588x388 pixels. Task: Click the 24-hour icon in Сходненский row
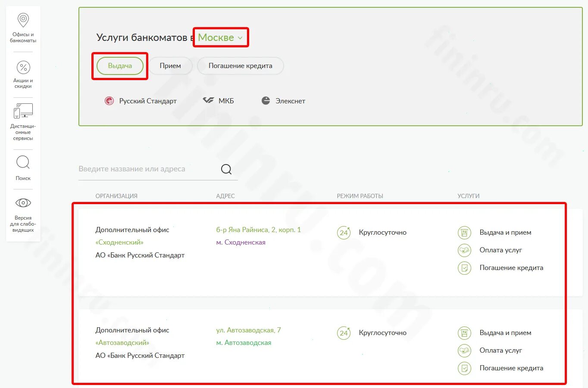344,233
